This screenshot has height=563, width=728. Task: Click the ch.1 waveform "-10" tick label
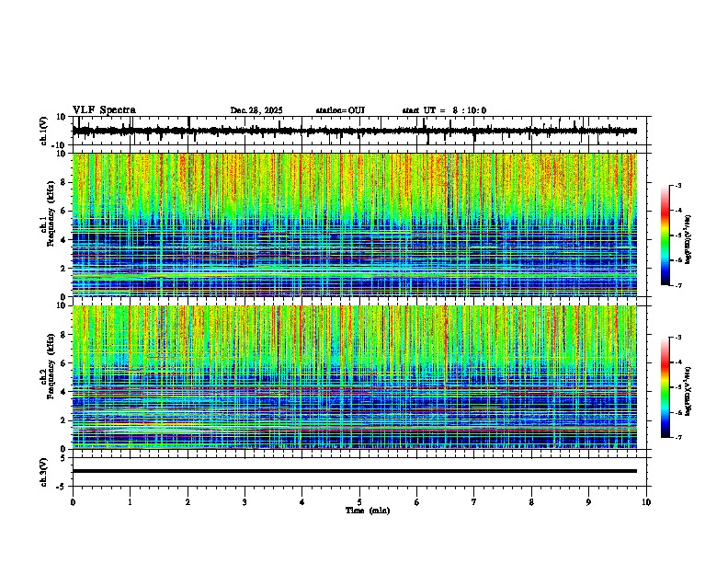pos(60,145)
